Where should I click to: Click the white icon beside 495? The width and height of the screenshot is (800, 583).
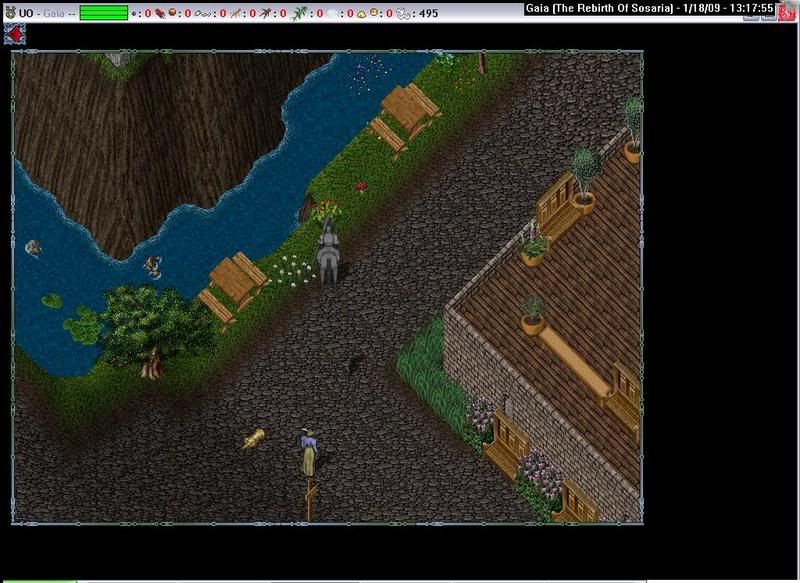coord(403,13)
